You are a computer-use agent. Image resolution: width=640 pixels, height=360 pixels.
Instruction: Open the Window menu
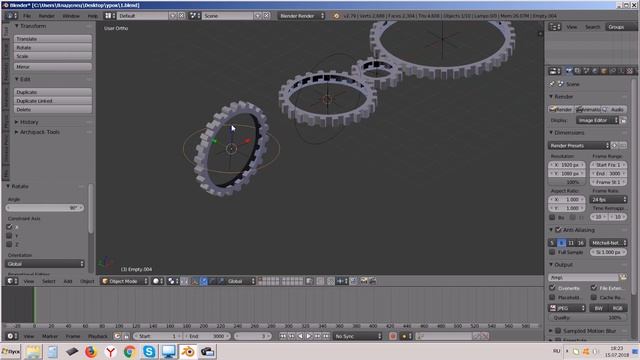click(x=71, y=16)
